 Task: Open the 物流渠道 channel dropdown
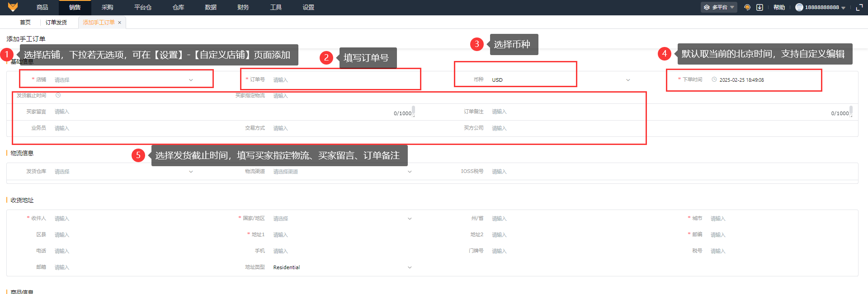click(x=342, y=172)
